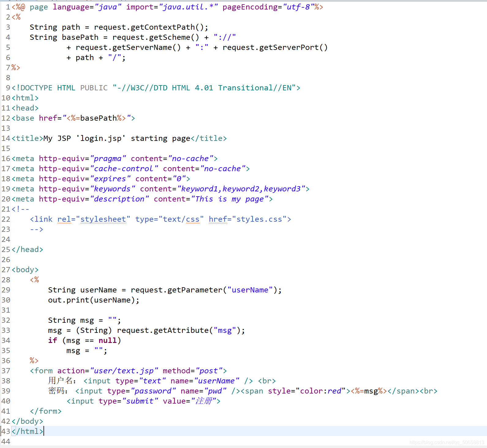Click the password input 'pwd' line
The image size is (487, 448).
click(x=243, y=391)
